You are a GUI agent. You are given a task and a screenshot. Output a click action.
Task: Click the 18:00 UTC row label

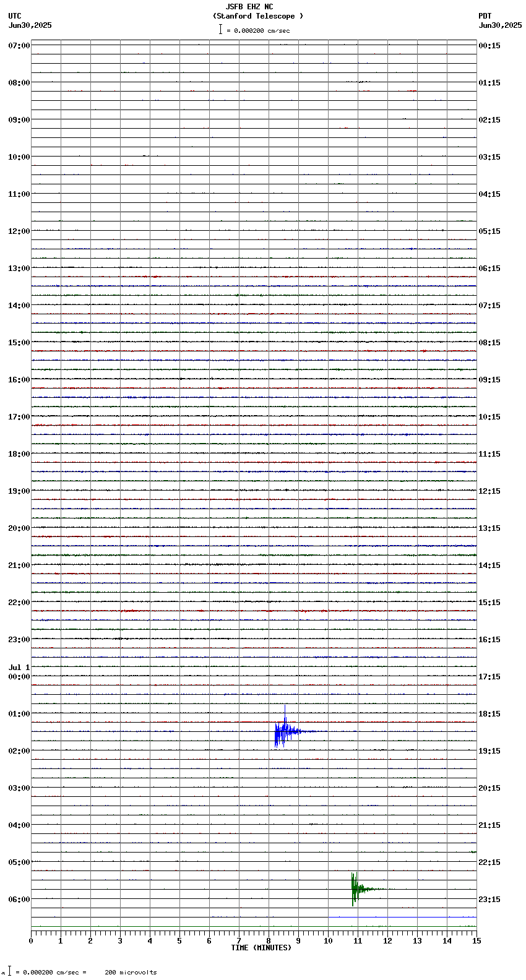point(19,454)
